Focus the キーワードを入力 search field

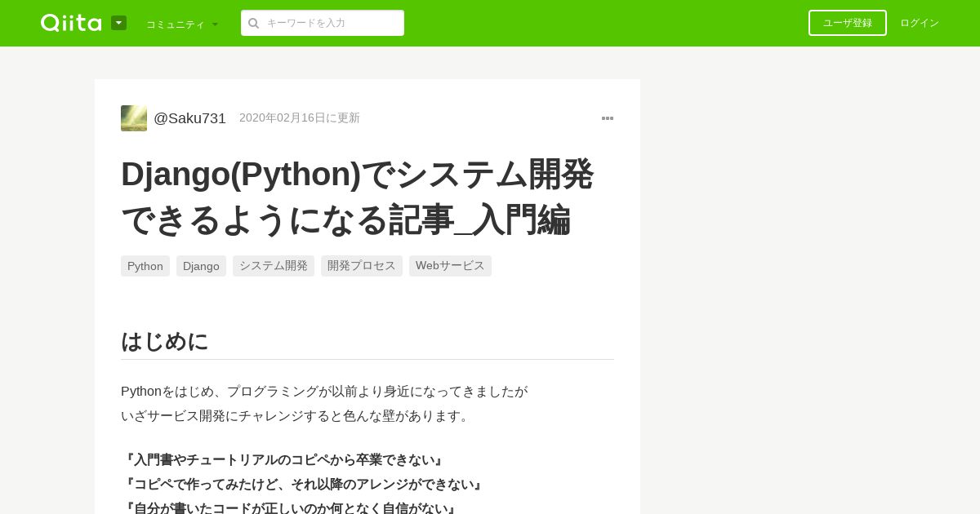323,23
